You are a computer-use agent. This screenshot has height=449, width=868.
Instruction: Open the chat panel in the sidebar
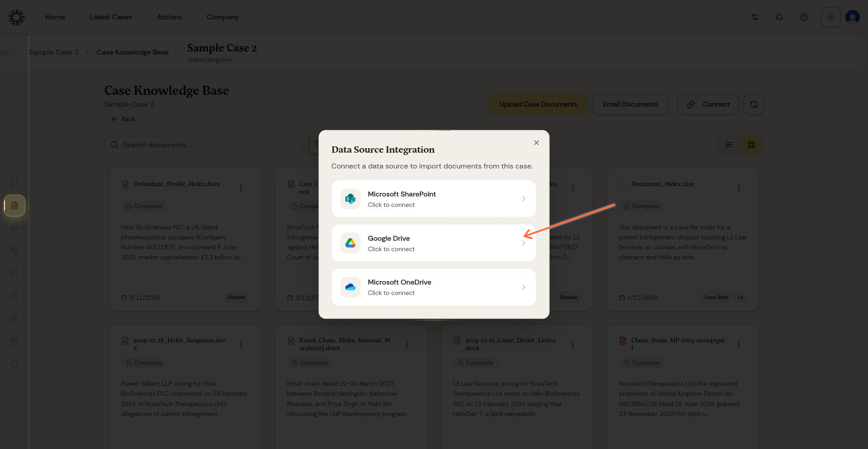point(14,183)
